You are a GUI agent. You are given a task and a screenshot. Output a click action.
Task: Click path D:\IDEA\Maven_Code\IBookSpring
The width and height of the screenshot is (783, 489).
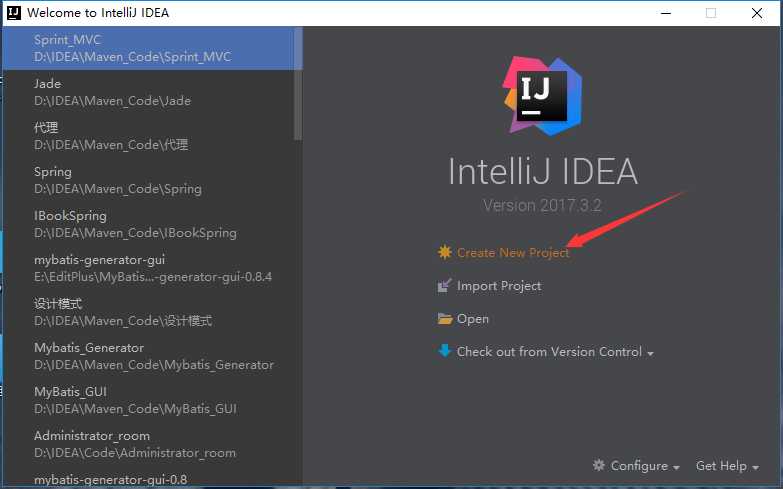135,233
